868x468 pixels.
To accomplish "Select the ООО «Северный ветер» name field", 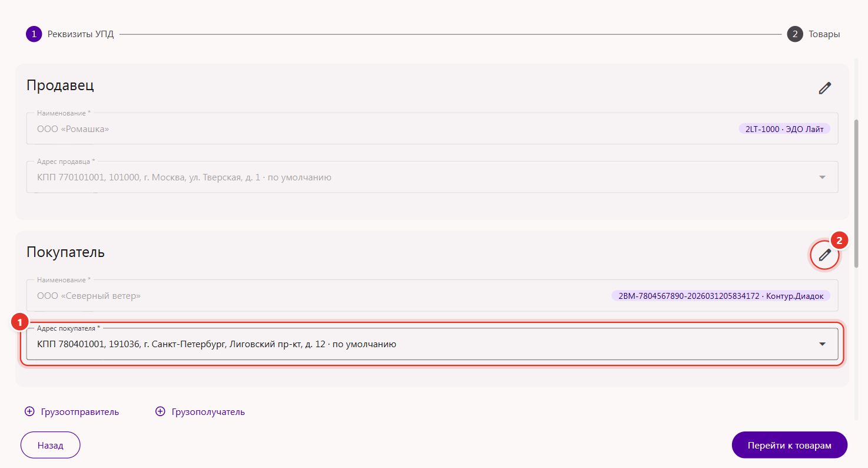I will tap(432, 295).
